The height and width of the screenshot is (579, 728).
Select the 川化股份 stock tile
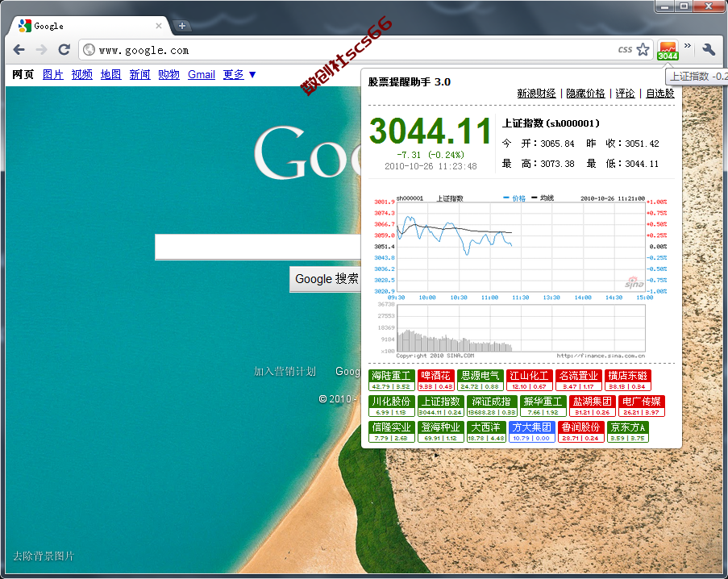(391, 406)
